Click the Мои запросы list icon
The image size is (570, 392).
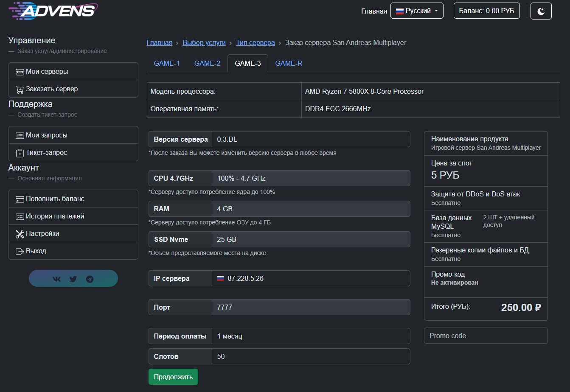pos(20,135)
